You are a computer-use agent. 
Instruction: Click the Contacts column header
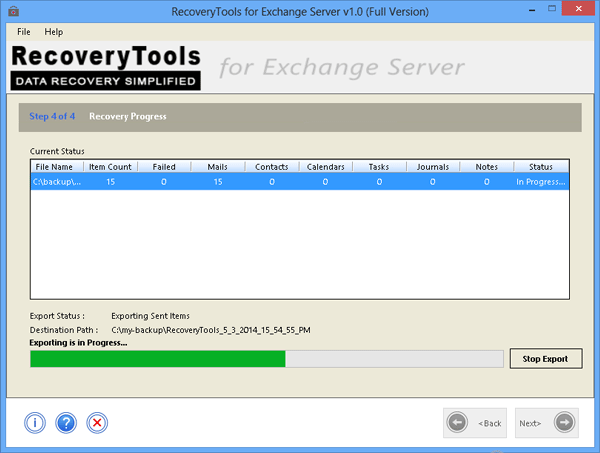272,167
